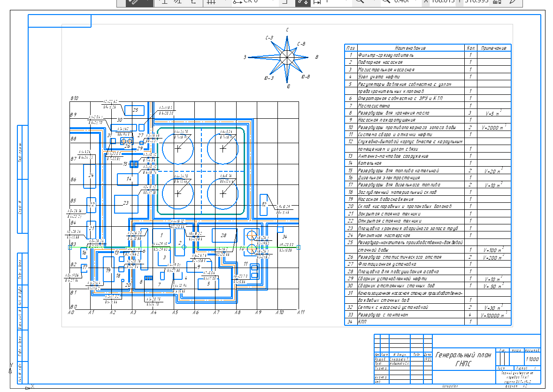Click the 'Наименование' table header
This screenshot has height=392, width=553.
(x=410, y=48)
